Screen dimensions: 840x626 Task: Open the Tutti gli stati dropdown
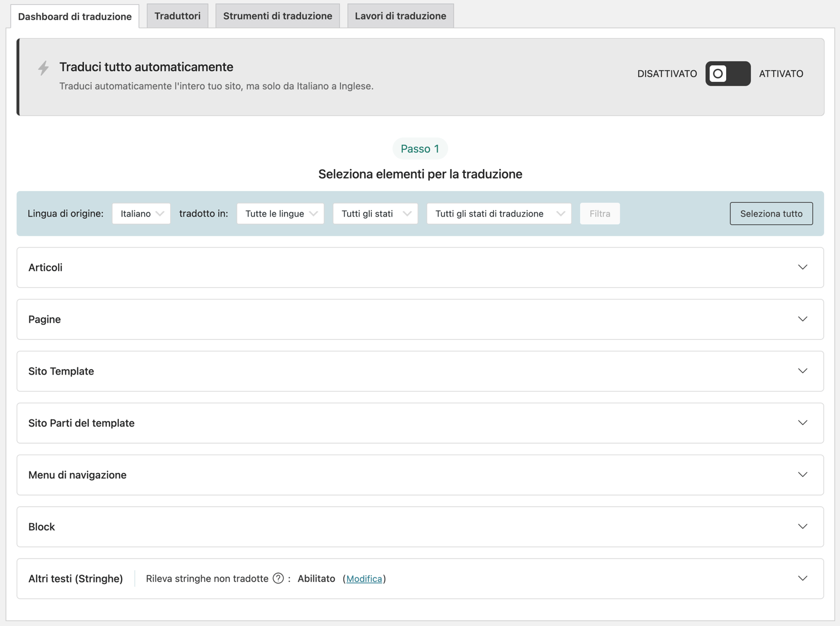click(375, 213)
